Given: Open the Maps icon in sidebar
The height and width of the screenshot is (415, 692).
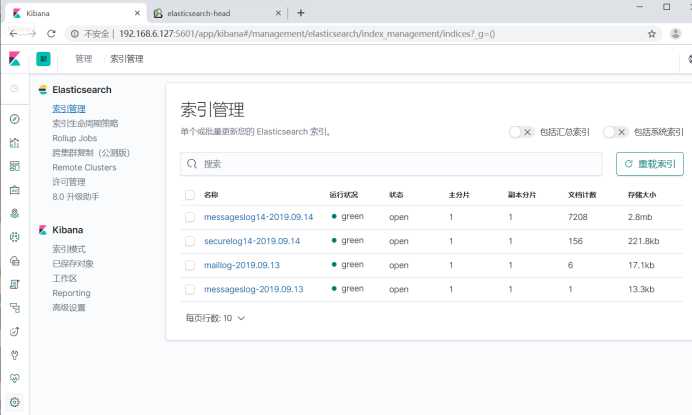Looking at the screenshot, I should [15, 214].
